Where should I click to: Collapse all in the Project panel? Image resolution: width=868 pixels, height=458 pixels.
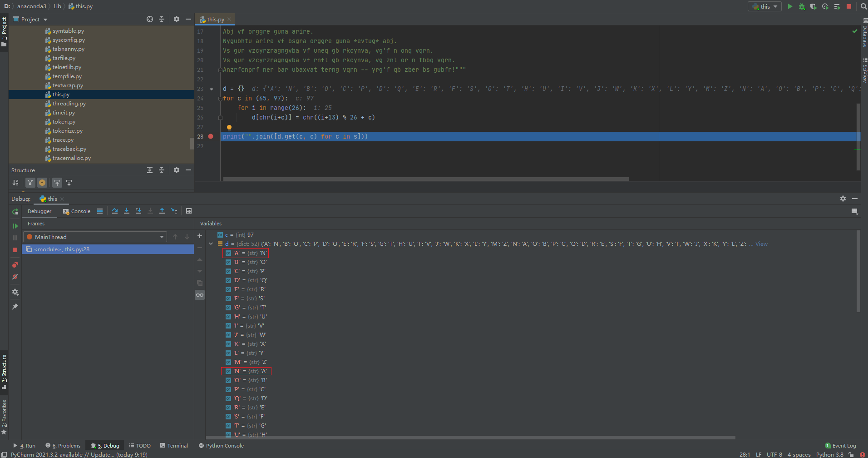coord(162,19)
